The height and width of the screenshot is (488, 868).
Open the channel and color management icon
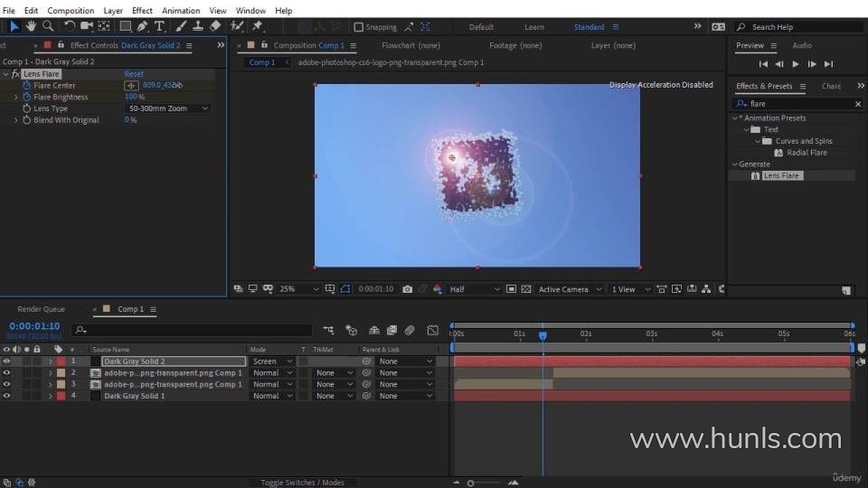pos(438,289)
